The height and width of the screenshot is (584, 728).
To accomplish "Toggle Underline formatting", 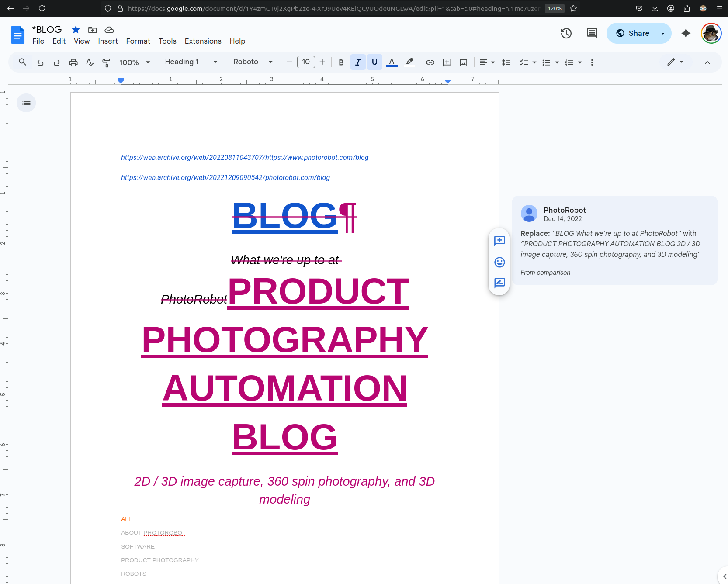I will (x=374, y=62).
